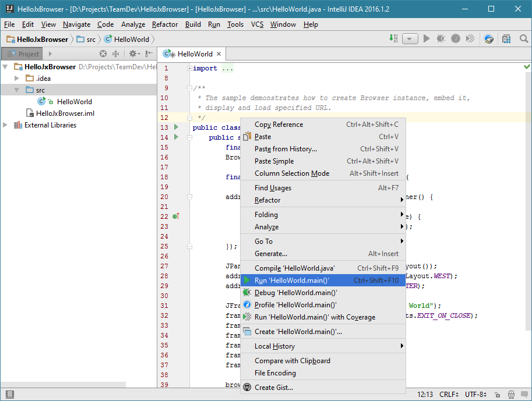Debug 'HelloWorld.main()' from context menu
The image size is (532, 401).
323,293
